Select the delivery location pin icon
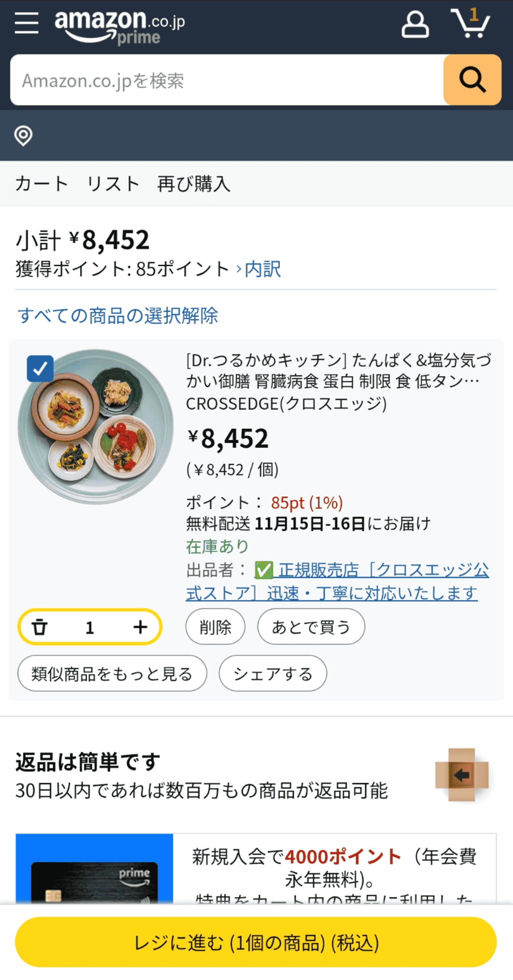 24,136
